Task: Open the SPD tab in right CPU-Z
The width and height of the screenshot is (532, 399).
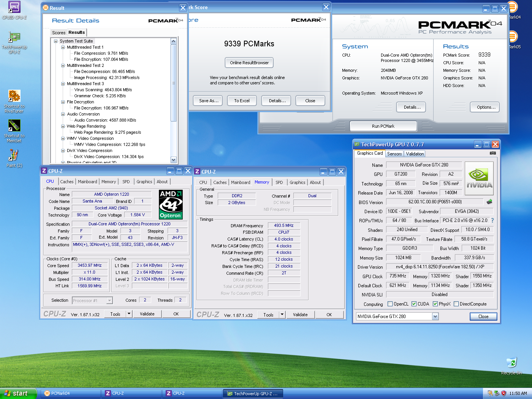Action: (x=279, y=182)
